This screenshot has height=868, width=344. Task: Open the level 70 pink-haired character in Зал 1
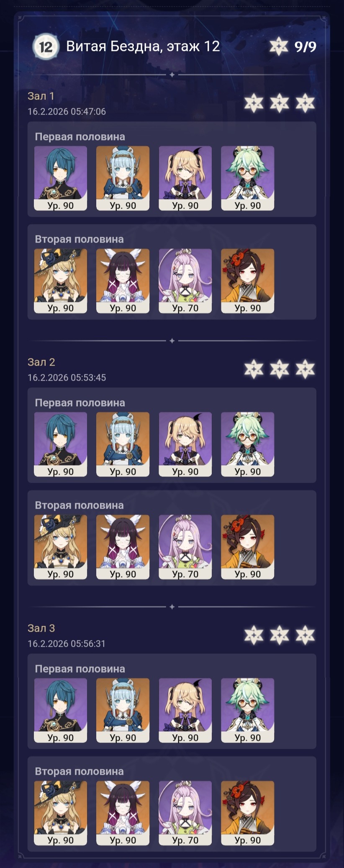(185, 281)
